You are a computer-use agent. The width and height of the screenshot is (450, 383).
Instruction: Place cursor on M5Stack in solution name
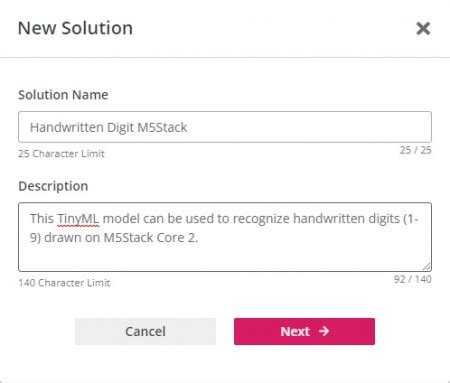[x=162, y=127]
